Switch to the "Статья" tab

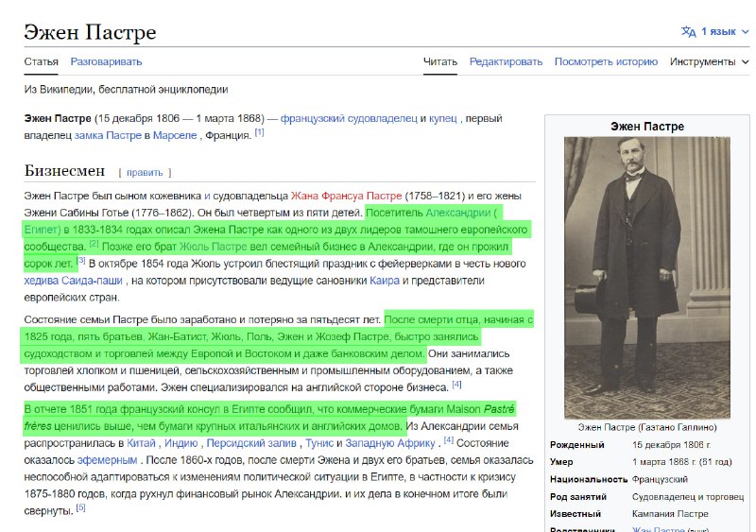(x=41, y=61)
